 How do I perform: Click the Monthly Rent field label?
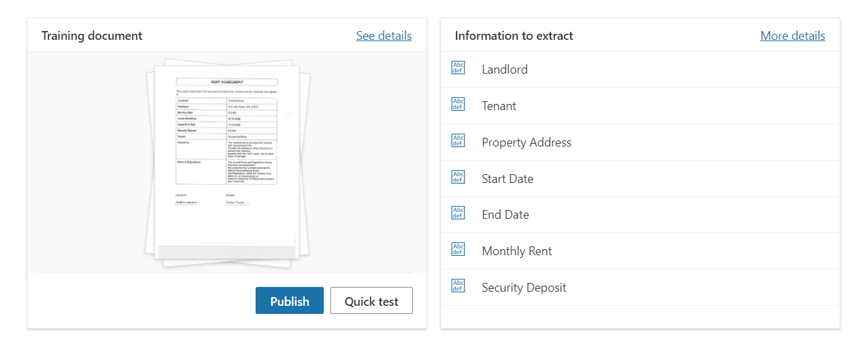[x=517, y=251]
